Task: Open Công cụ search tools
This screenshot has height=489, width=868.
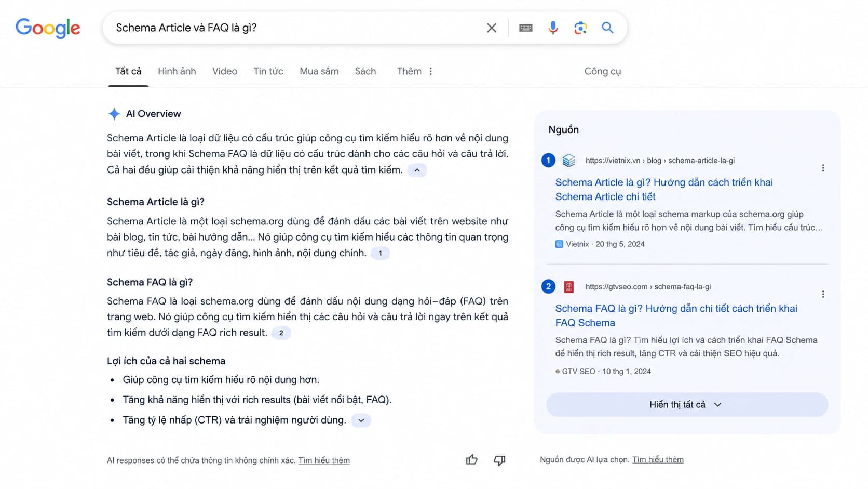Action: click(x=602, y=71)
